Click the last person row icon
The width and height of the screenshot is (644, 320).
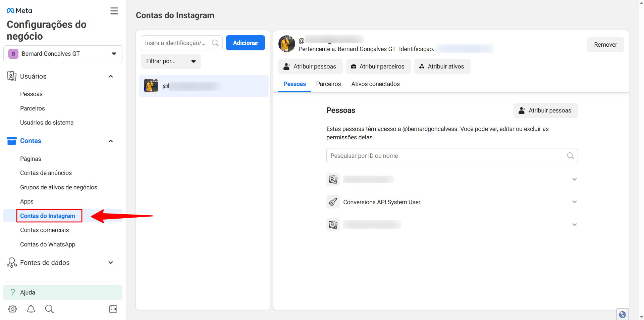[x=333, y=225]
